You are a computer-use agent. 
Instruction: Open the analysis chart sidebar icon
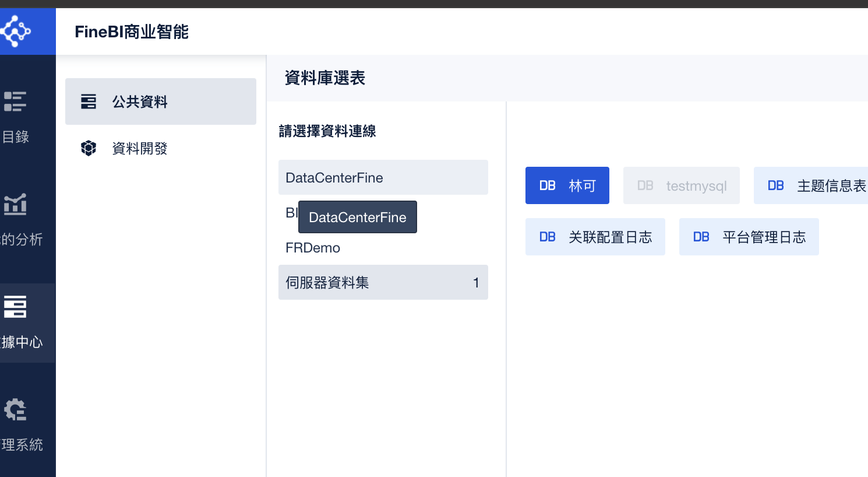(15, 204)
